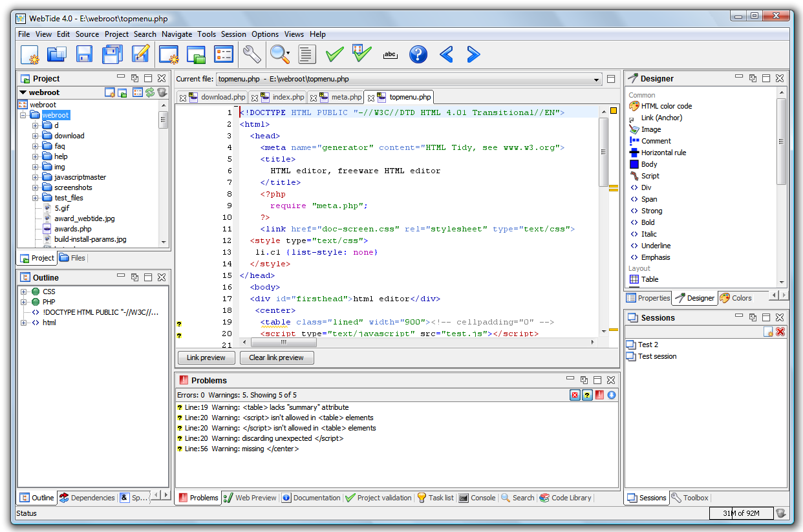The height and width of the screenshot is (532, 803).
Task: Select Table in Designer Layout section
Action: [650, 279]
